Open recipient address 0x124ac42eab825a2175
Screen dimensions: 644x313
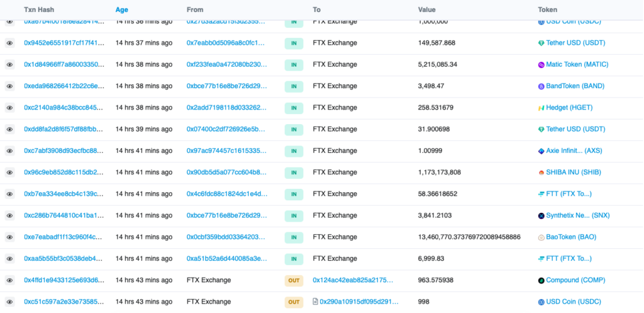(353, 280)
